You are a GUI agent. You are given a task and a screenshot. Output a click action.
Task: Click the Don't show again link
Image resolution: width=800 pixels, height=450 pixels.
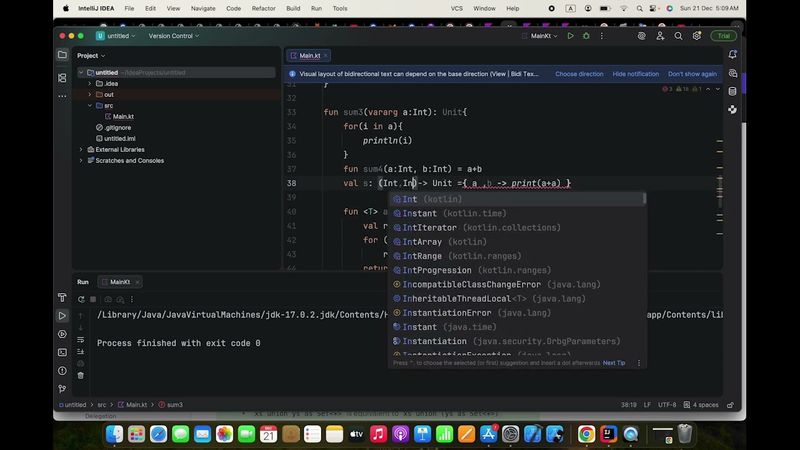692,74
